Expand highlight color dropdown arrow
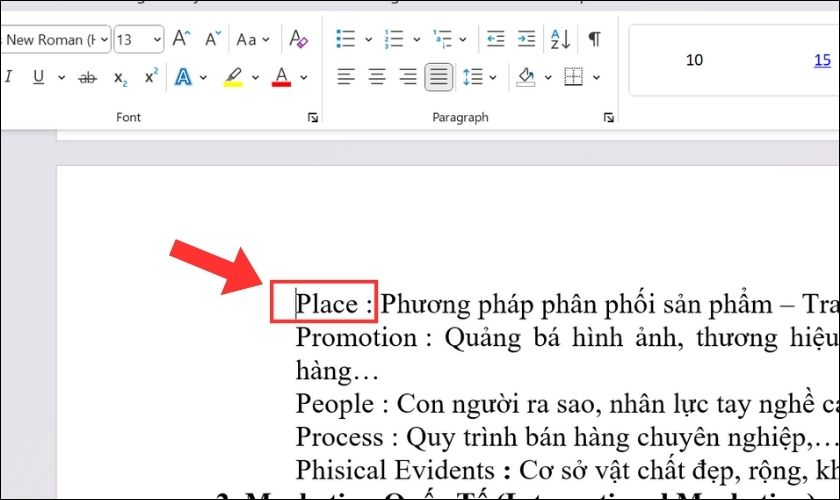Image resolution: width=840 pixels, height=500 pixels. click(x=256, y=78)
